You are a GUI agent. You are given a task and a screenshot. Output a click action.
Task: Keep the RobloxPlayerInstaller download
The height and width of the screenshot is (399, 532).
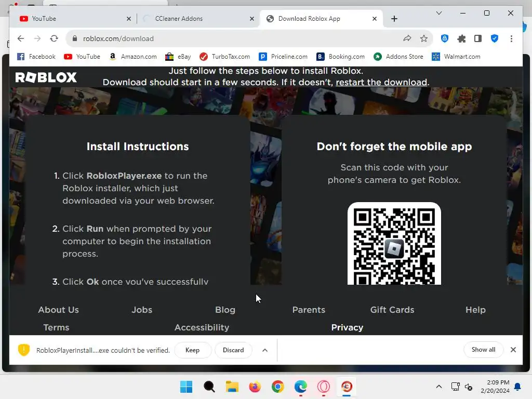pos(192,350)
